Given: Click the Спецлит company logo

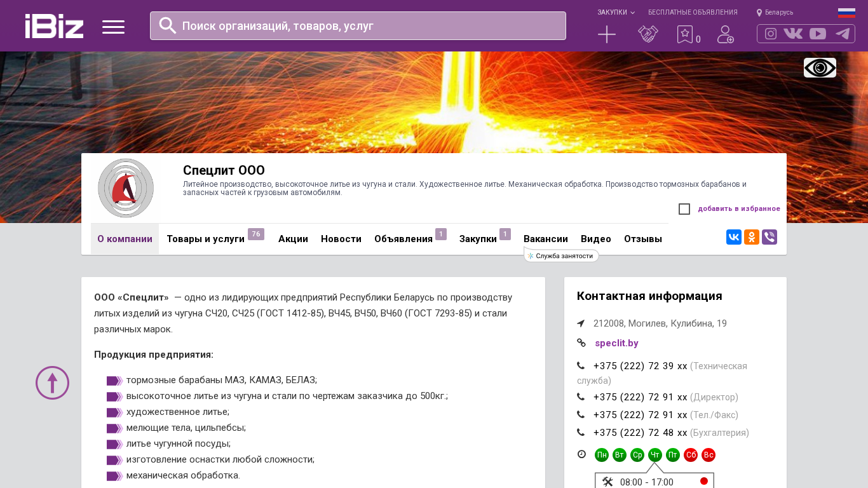Looking at the screenshot, I should tap(126, 188).
